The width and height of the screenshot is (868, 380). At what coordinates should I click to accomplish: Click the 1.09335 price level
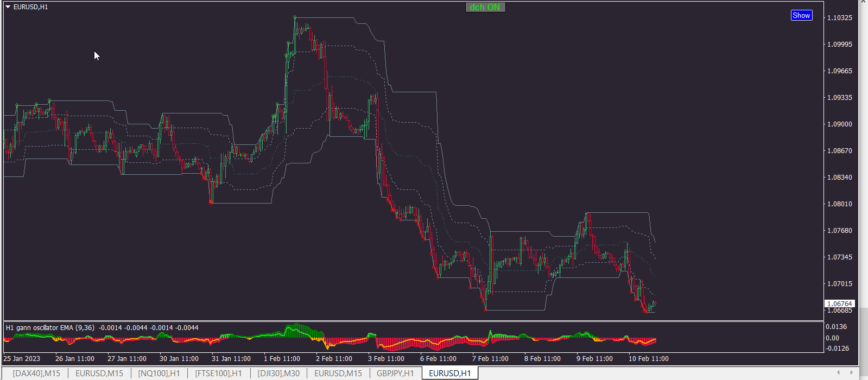click(x=840, y=98)
